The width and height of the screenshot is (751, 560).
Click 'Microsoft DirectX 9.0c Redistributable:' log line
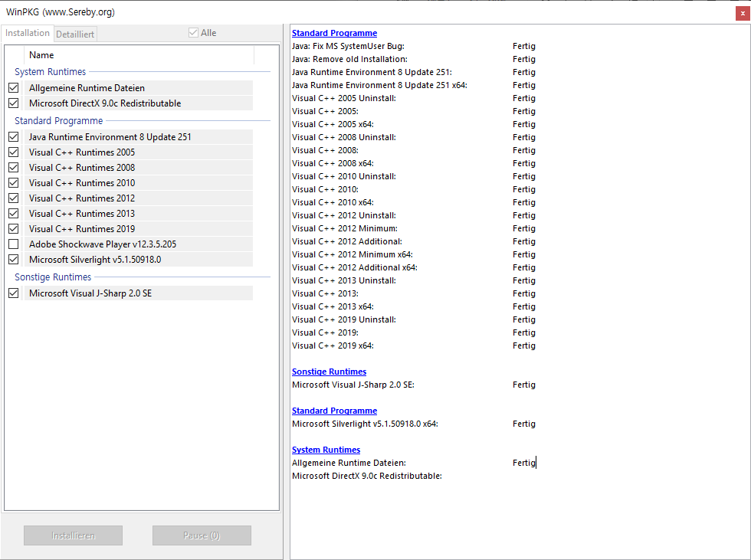pos(367,476)
